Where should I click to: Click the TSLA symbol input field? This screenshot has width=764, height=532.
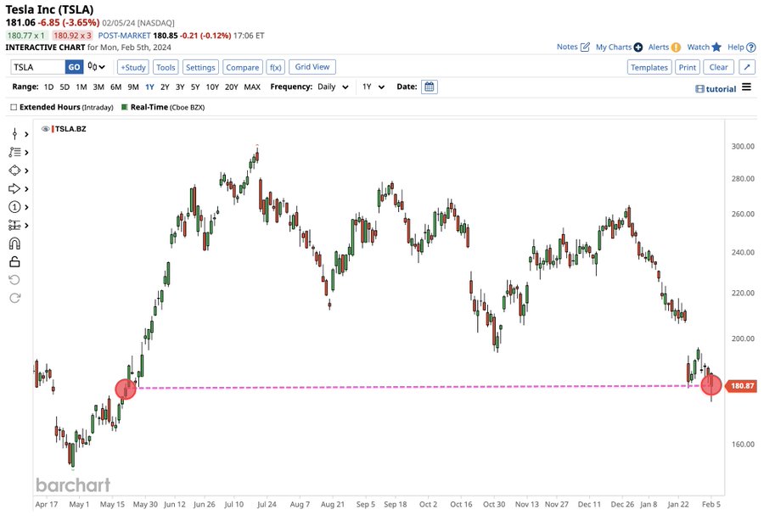(38, 67)
